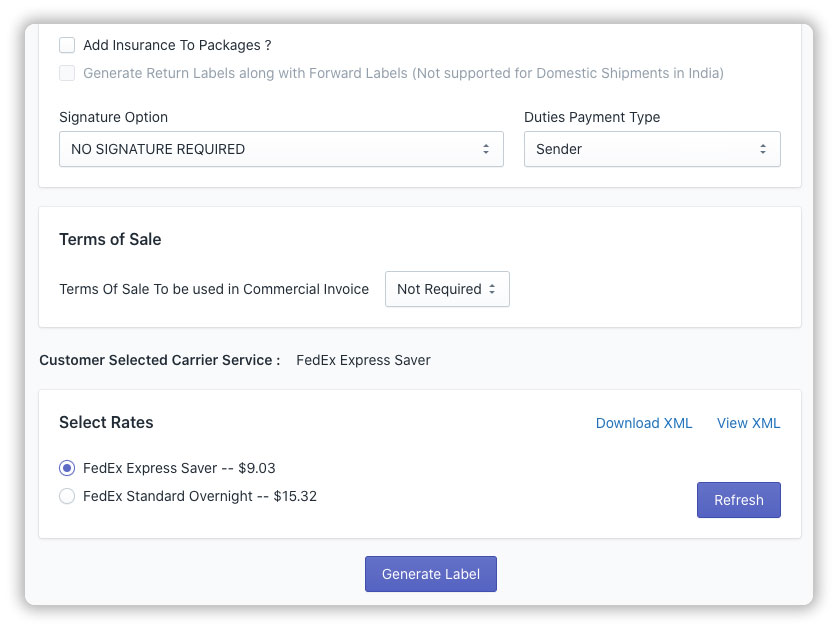
Task: Open the Duties Payment Type dropdown
Action: [x=652, y=149]
